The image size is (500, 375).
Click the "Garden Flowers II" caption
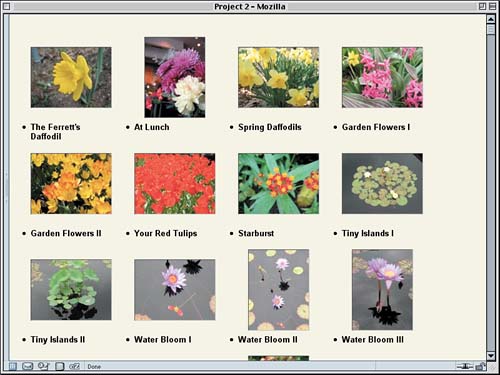[x=66, y=233]
